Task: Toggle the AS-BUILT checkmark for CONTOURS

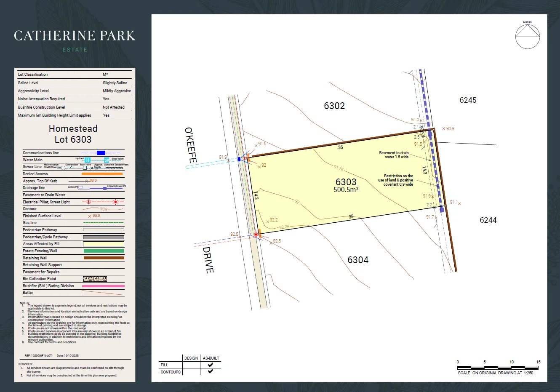Action: tap(211, 371)
